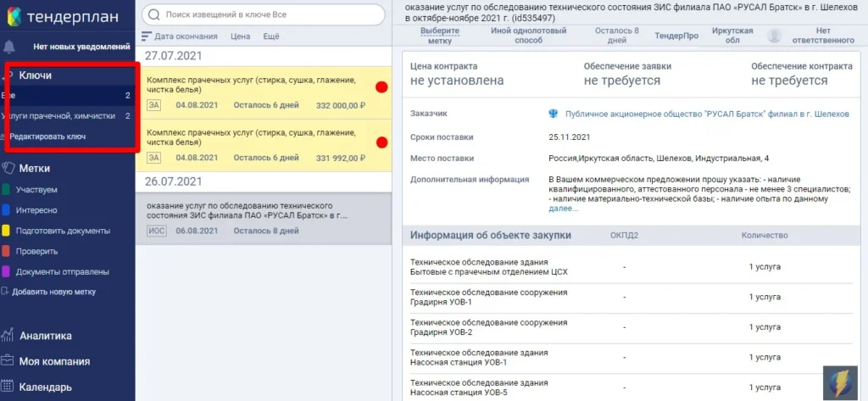Click the ОКПД2 column header
This screenshot has height=401, width=868.
coord(624,236)
